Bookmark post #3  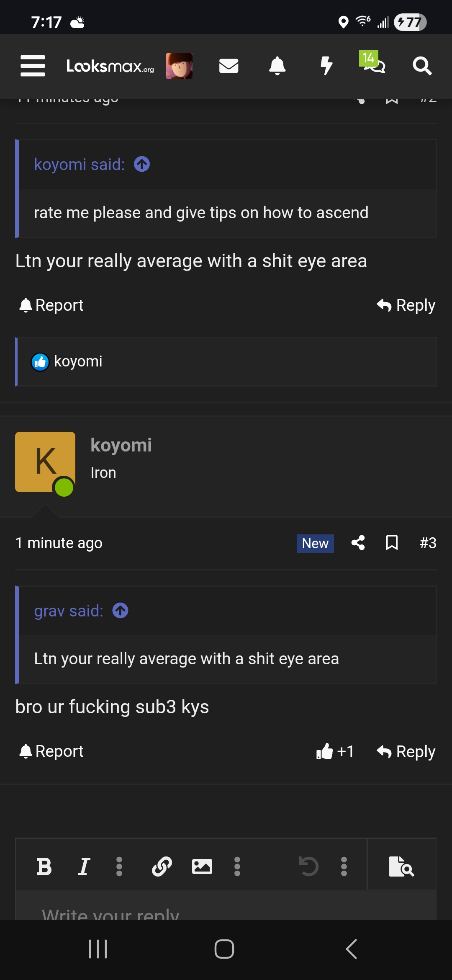(x=392, y=543)
